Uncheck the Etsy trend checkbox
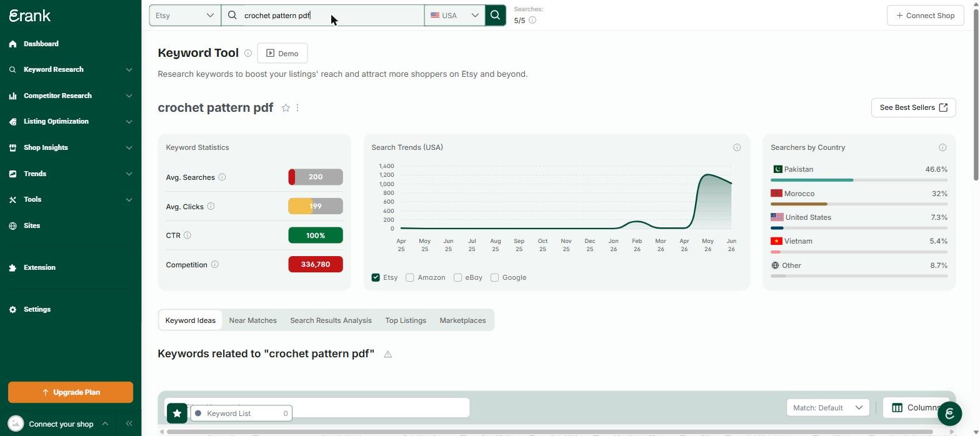Viewport: 980px width, 436px height. (376, 277)
